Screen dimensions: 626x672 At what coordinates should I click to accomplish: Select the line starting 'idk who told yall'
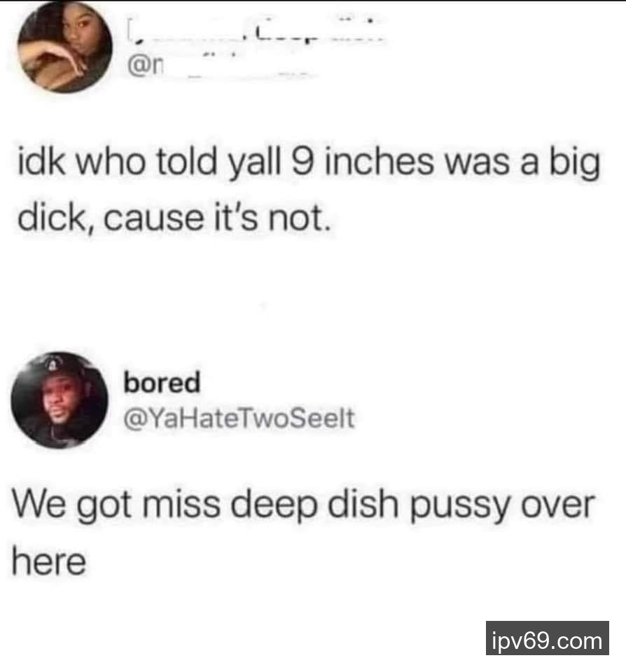[x=309, y=163]
